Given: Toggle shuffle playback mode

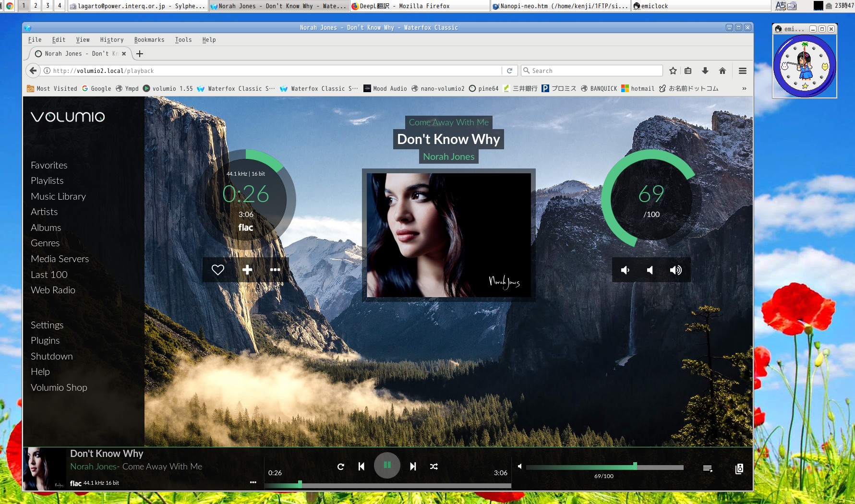Looking at the screenshot, I should [434, 467].
